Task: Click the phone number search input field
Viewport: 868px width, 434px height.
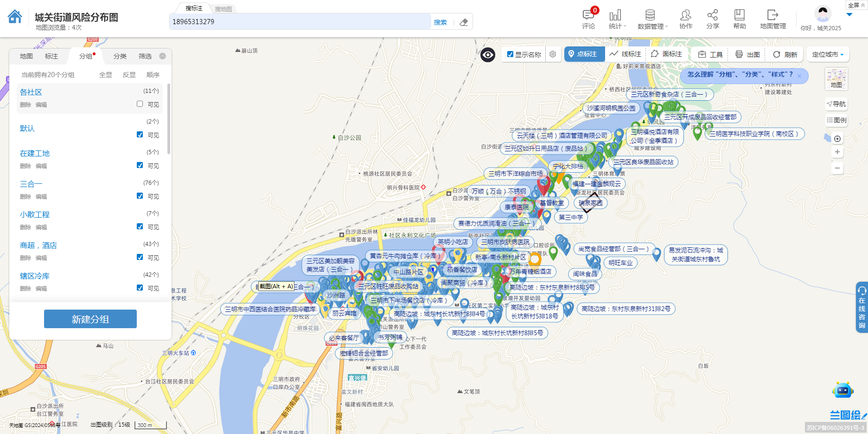Action: [x=299, y=22]
